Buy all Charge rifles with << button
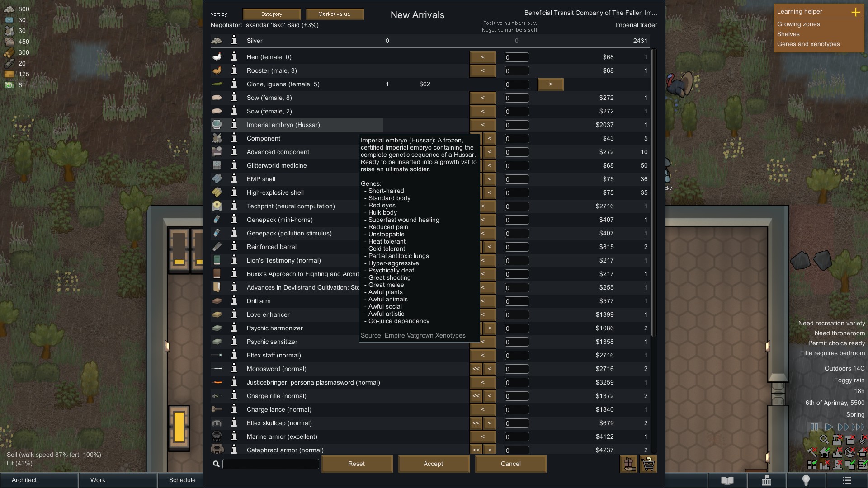 click(x=476, y=396)
